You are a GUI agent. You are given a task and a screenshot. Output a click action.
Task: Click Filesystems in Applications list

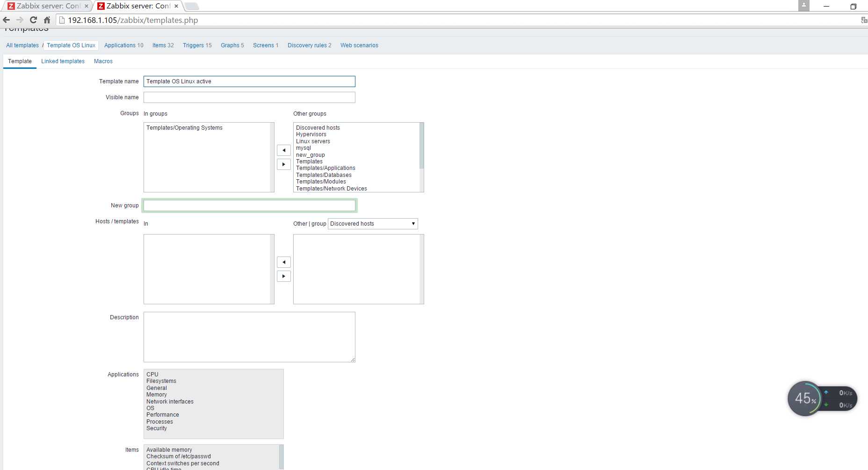click(x=161, y=381)
